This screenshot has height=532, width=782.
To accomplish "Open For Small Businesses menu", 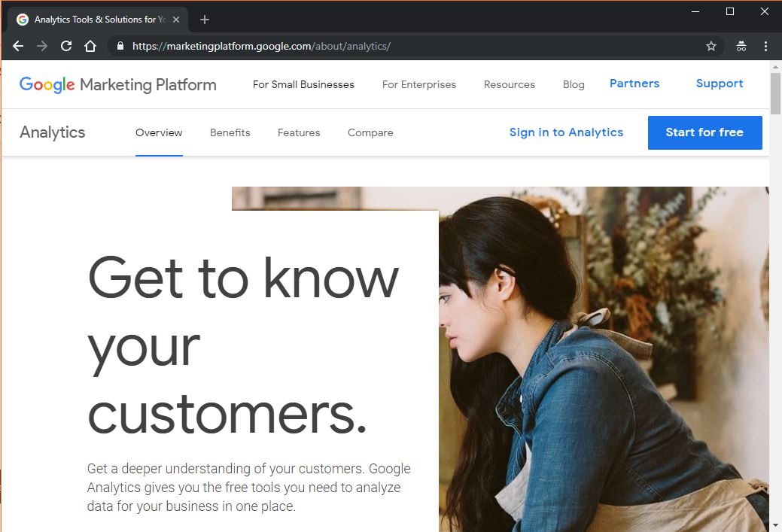I will click(303, 84).
